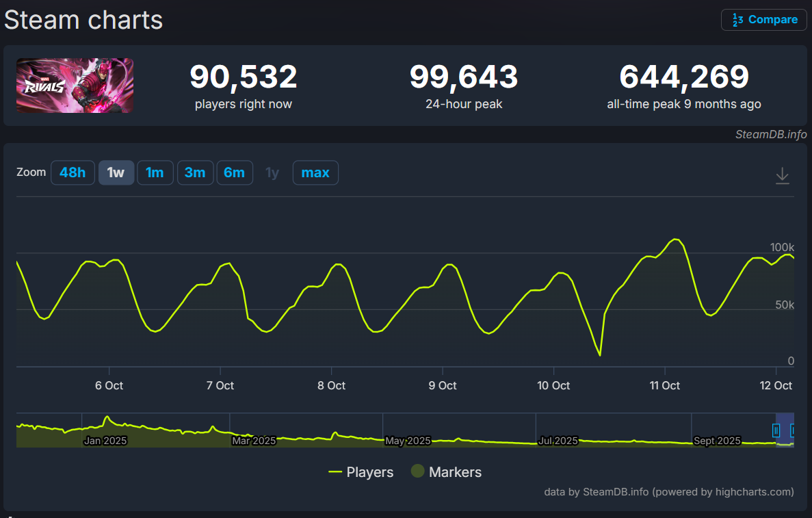Click the 11 Oct axis label
The height and width of the screenshot is (518, 812).
665,385
